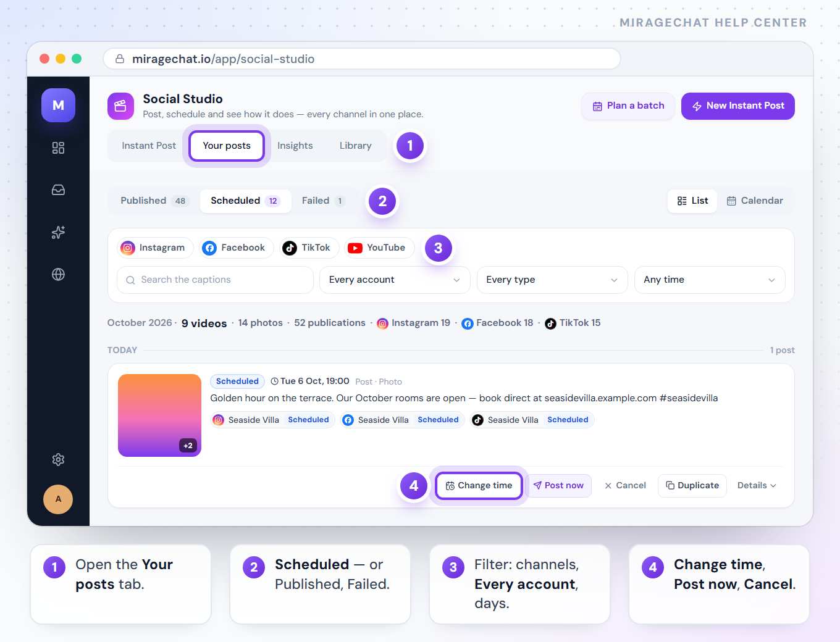Filter posts by TikTok channel

tap(309, 248)
